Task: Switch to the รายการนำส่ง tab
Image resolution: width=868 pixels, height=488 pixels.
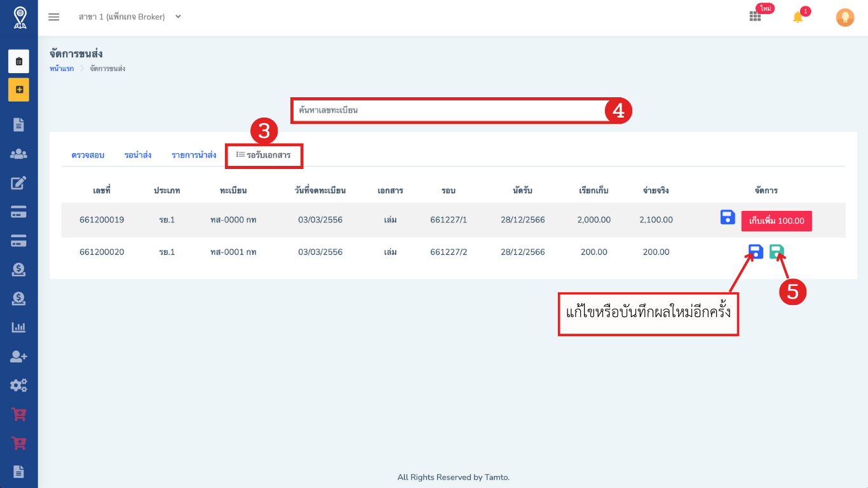Action: [194, 155]
